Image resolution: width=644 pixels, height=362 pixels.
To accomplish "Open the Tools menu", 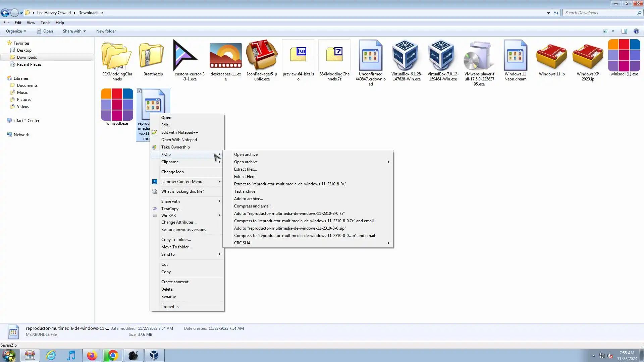I will coord(45,23).
